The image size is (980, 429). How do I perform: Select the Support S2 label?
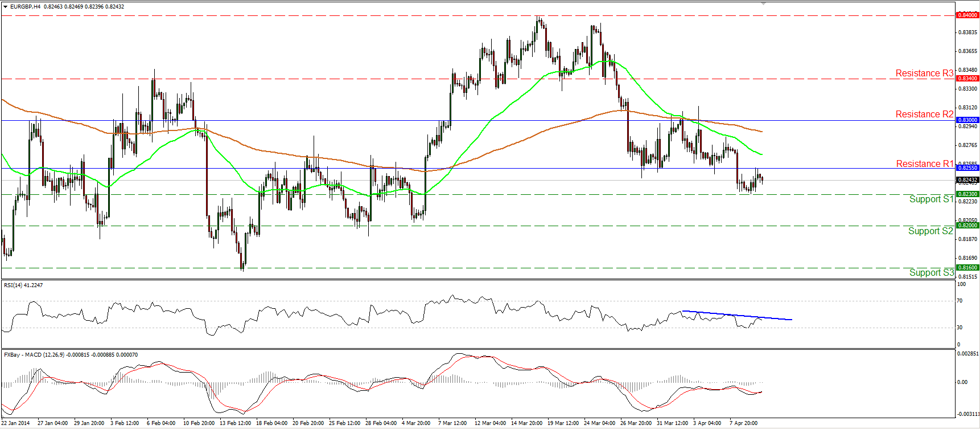tap(930, 231)
